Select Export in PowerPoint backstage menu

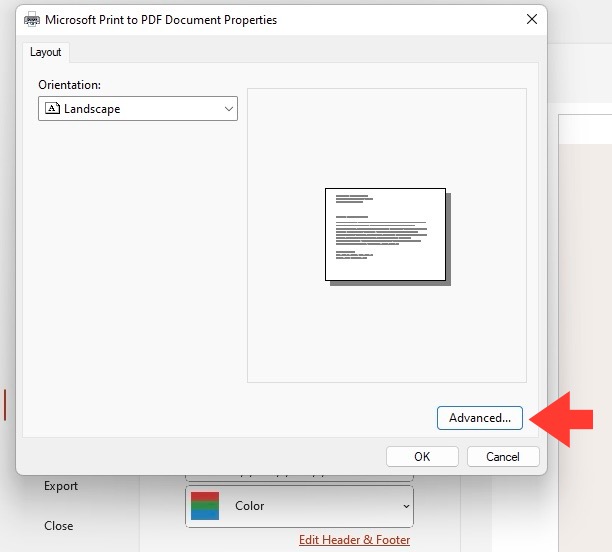click(61, 486)
